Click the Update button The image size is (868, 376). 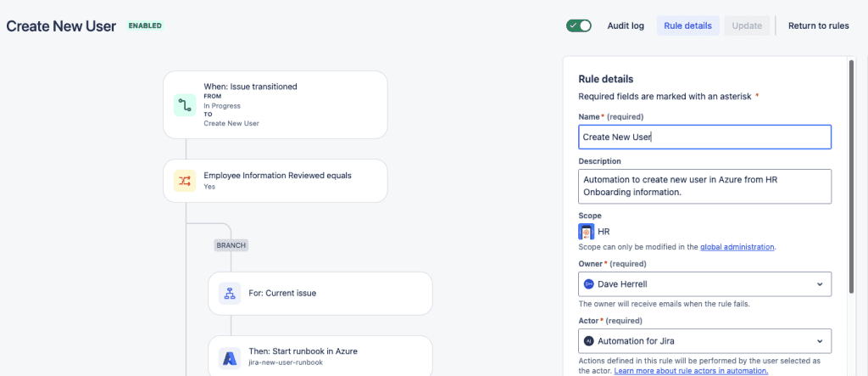(747, 25)
